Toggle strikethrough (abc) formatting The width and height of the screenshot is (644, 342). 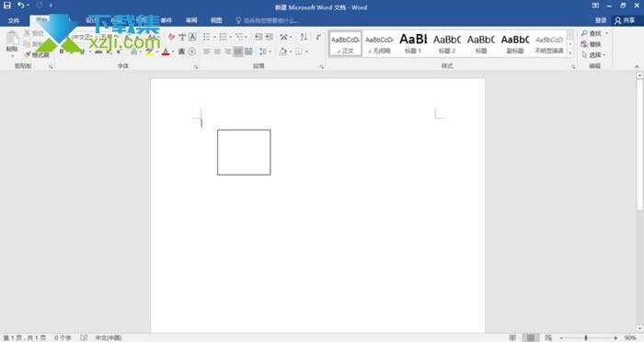pyautogui.click(x=98, y=51)
